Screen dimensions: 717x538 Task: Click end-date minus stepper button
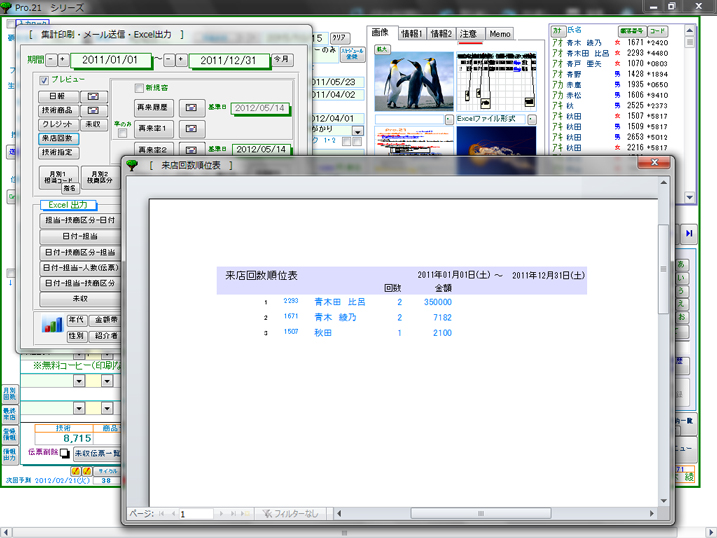[169, 59]
